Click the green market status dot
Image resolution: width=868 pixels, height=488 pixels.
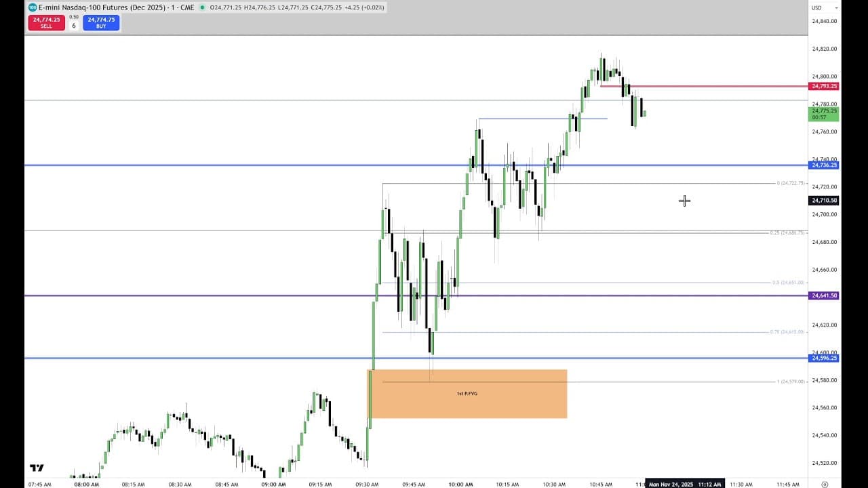tap(202, 7)
